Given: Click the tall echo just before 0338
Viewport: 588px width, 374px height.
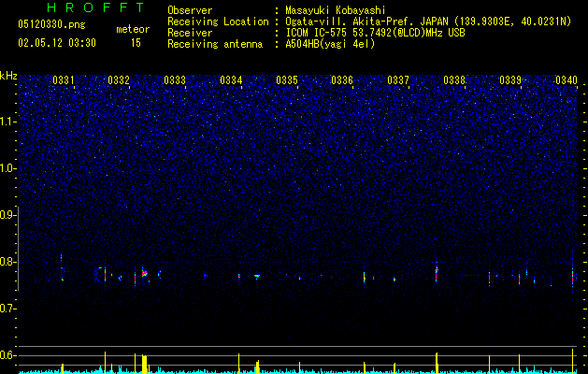Looking at the screenshot, I should tap(437, 270).
